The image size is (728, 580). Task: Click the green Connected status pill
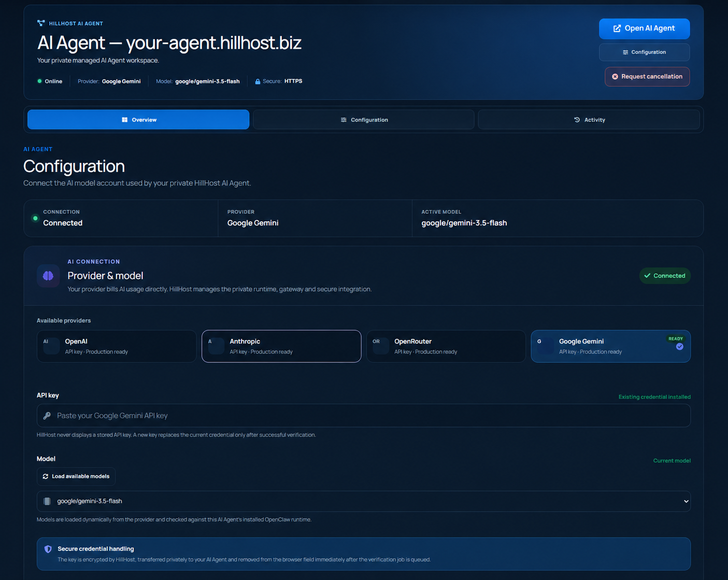click(x=665, y=276)
